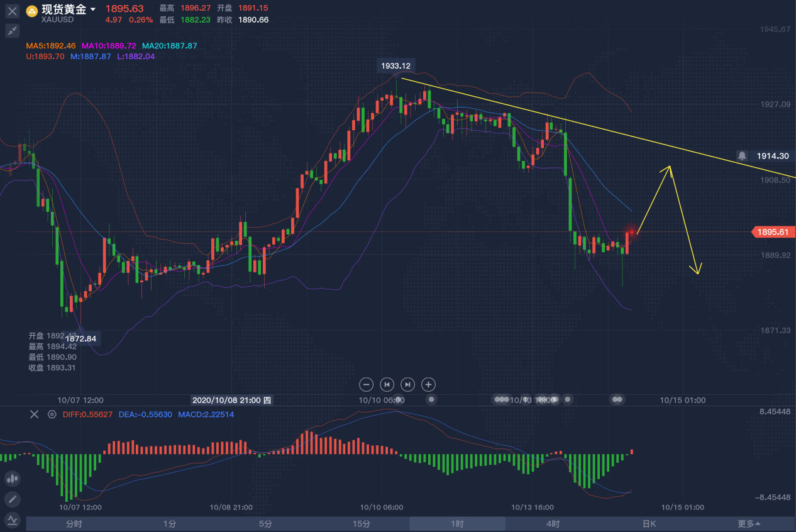
Task: Select the pencil drawing tool
Action: (13, 499)
